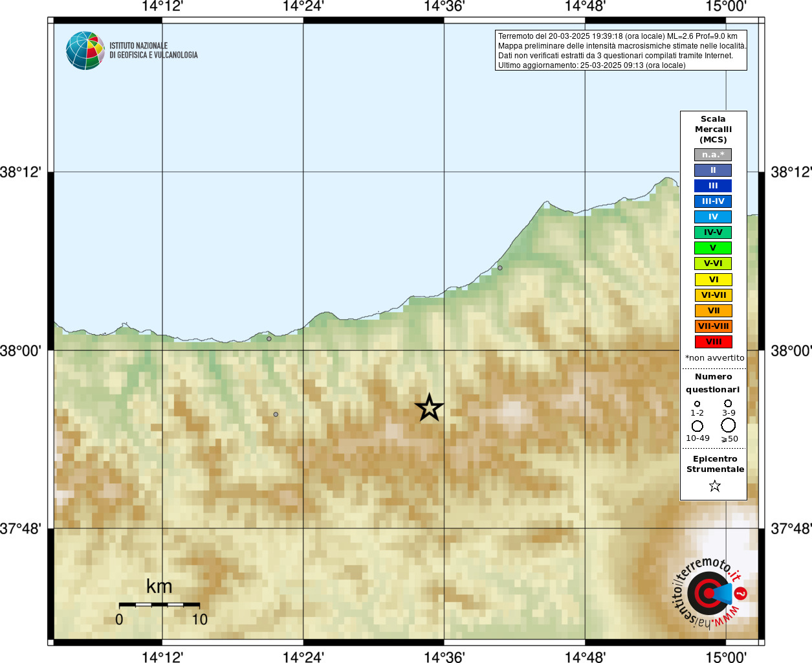This screenshot has width=812, height=663.
Task: Click the Istituto Nazionale di Geofisica text
Action: 154,51
